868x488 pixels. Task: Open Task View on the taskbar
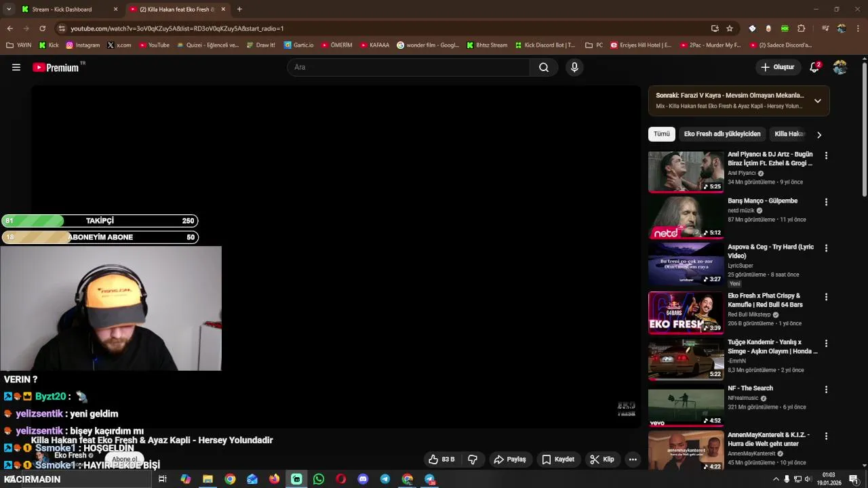point(163,479)
